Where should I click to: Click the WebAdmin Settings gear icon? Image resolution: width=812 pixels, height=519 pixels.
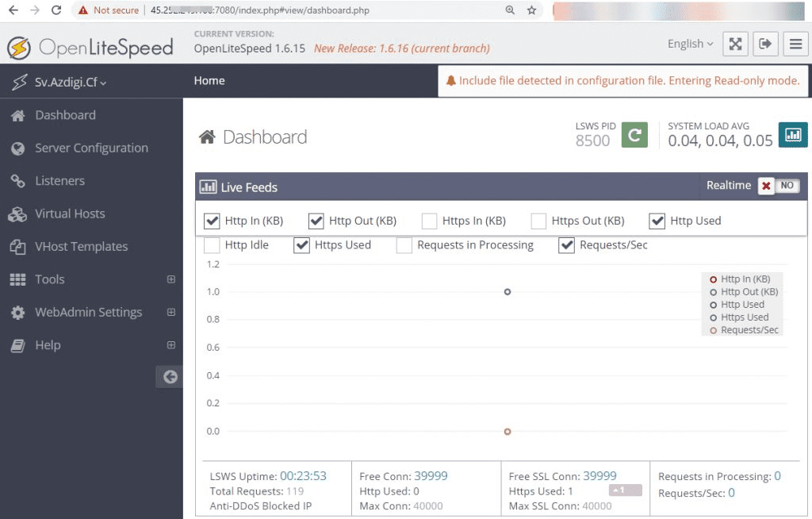tap(17, 313)
